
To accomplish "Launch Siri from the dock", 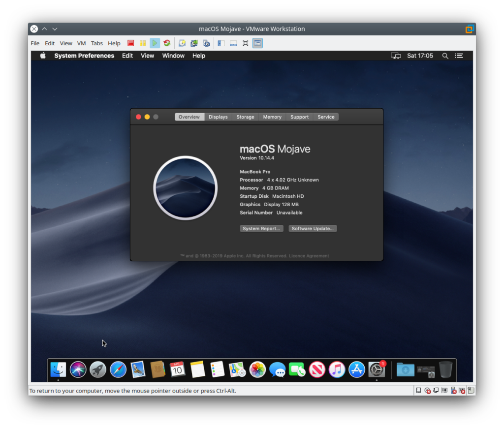I will click(x=78, y=369).
